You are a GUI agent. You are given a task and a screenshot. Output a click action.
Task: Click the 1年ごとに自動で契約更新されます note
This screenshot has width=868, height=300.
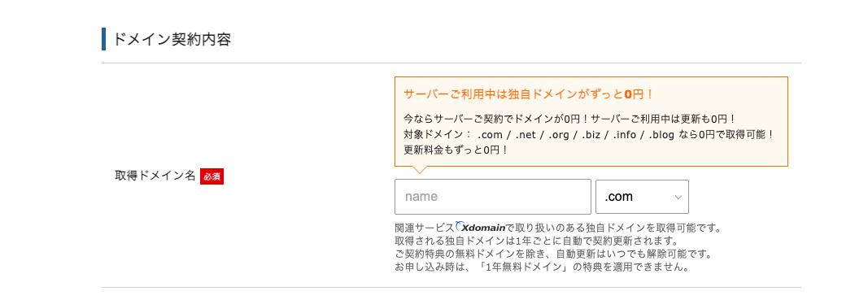click(536, 241)
